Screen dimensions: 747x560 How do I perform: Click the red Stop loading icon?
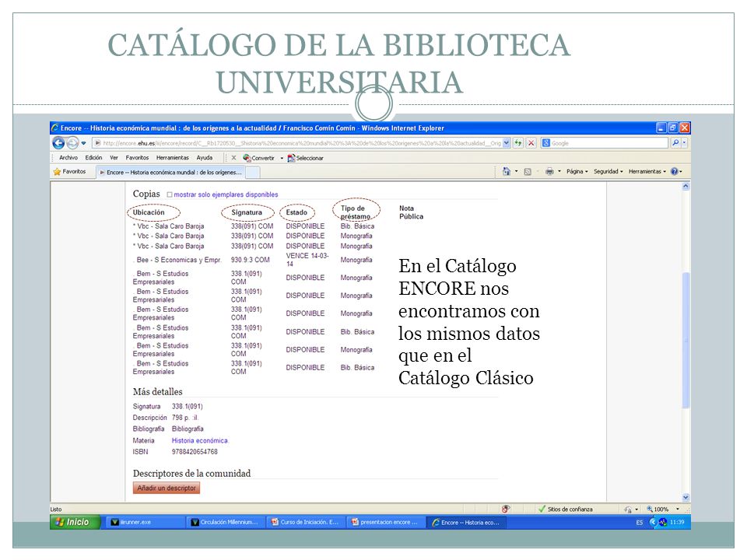[531, 143]
